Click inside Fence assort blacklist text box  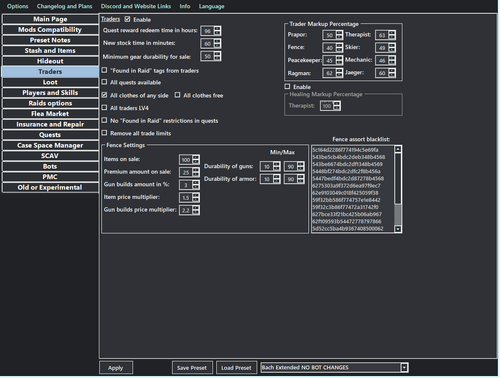[x=353, y=189]
